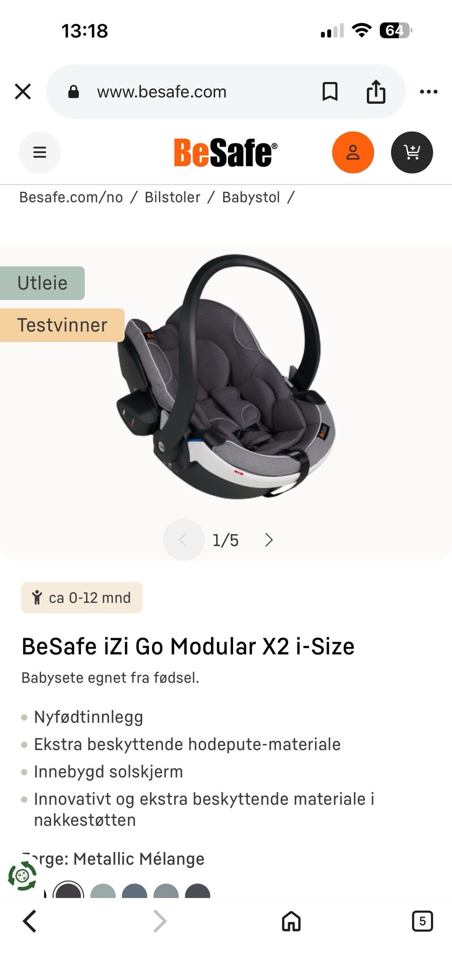Open Besafe.com/no breadcrumb link
The height and width of the screenshot is (980, 452).
(71, 197)
